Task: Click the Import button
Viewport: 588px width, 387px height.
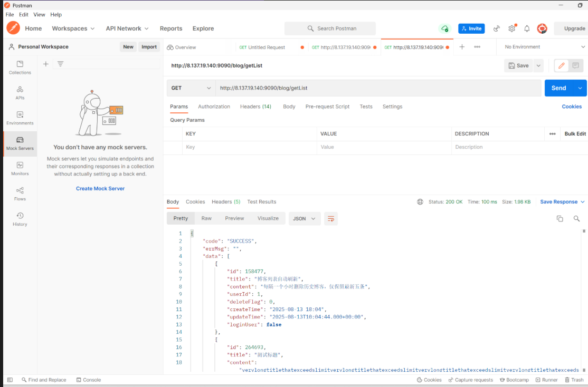Action: pos(149,47)
